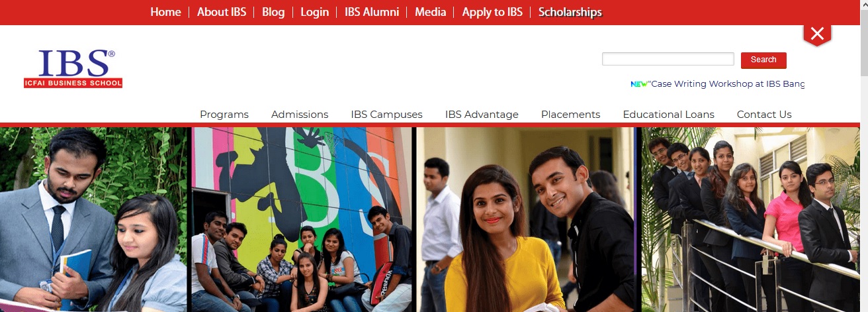Open the Home link in the red bar
This screenshot has width=868, height=312.
coord(165,12)
